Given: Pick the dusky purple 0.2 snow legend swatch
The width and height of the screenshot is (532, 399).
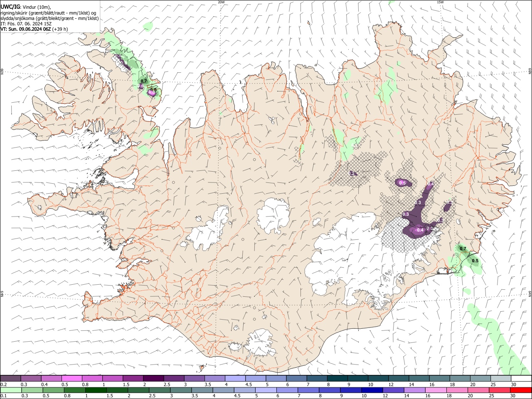Looking at the screenshot, I should [10, 379].
